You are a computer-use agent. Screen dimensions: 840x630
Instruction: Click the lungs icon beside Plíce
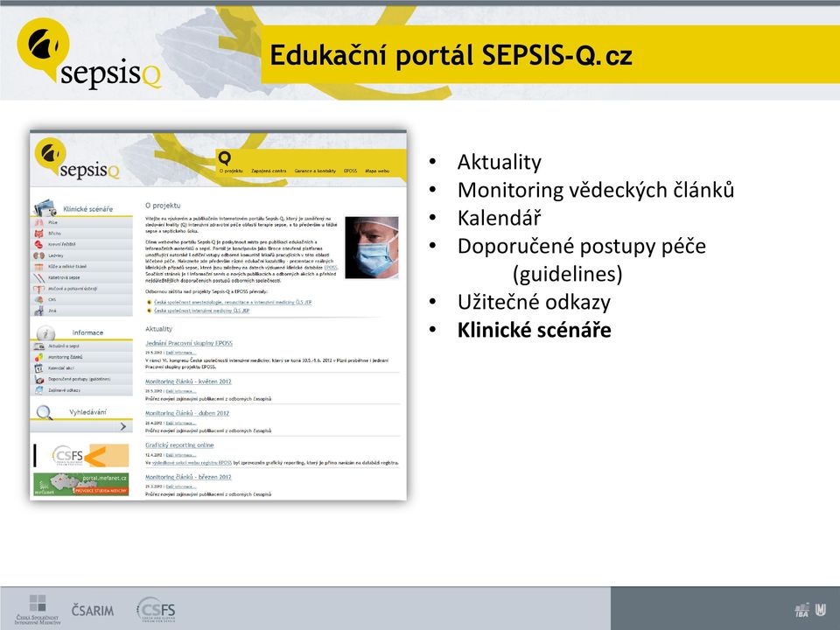(x=38, y=221)
